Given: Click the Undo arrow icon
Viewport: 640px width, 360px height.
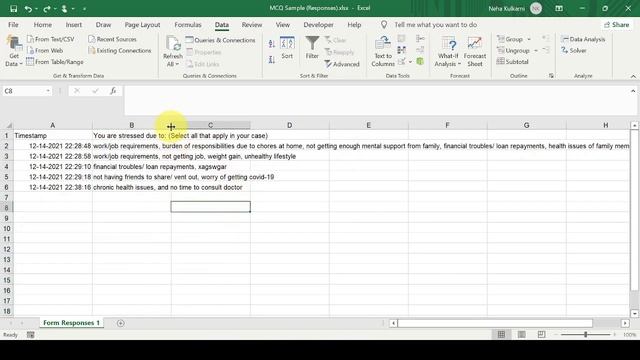Looking at the screenshot, I should pos(28,9).
